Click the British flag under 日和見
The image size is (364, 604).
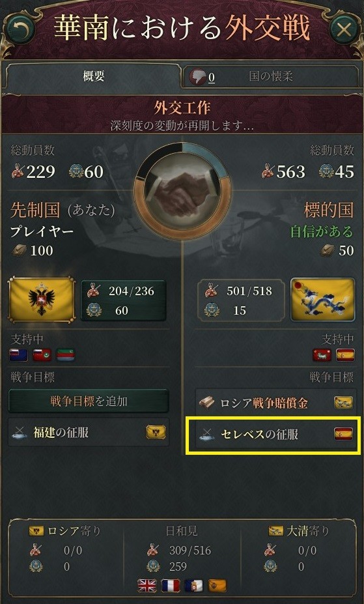click(147, 586)
